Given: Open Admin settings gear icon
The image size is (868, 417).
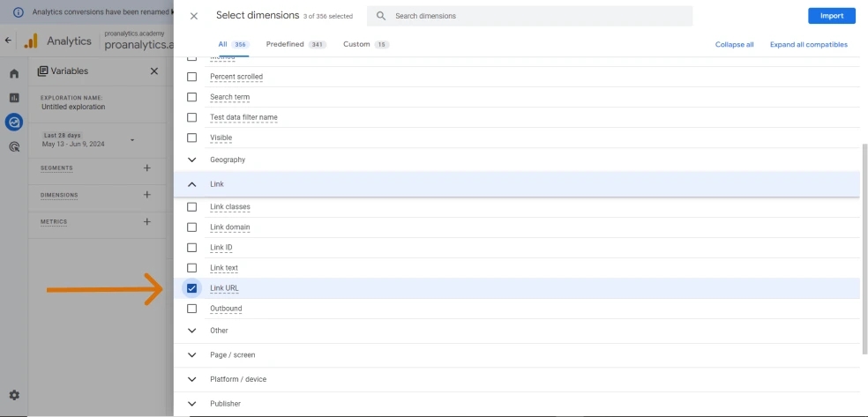Looking at the screenshot, I should (x=14, y=395).
